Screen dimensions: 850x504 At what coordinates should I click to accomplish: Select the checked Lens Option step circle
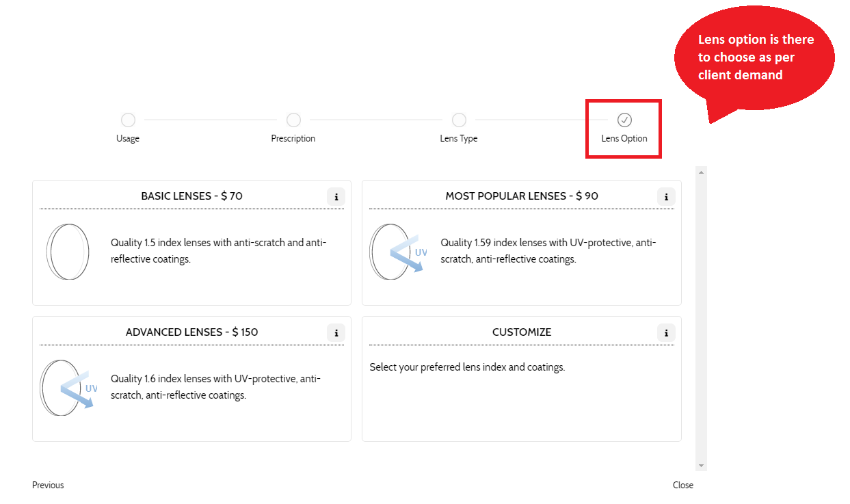[x=624, y=120]
